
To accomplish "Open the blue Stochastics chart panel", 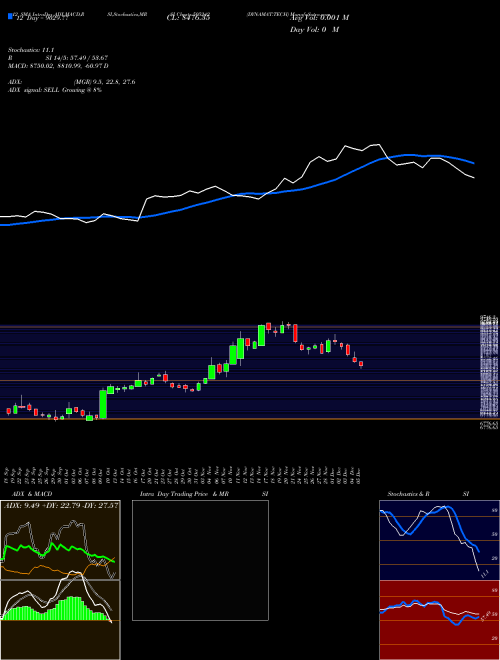I will pos(439,540).
